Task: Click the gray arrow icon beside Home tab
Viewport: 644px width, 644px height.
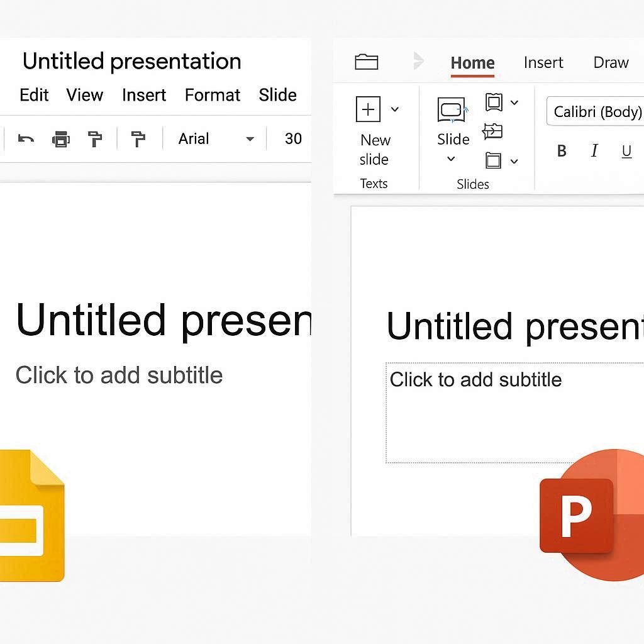Action: tap(418, 61)
